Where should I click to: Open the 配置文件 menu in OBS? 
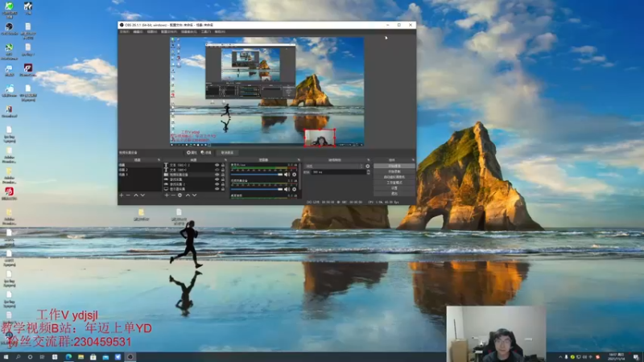(169, 31)
